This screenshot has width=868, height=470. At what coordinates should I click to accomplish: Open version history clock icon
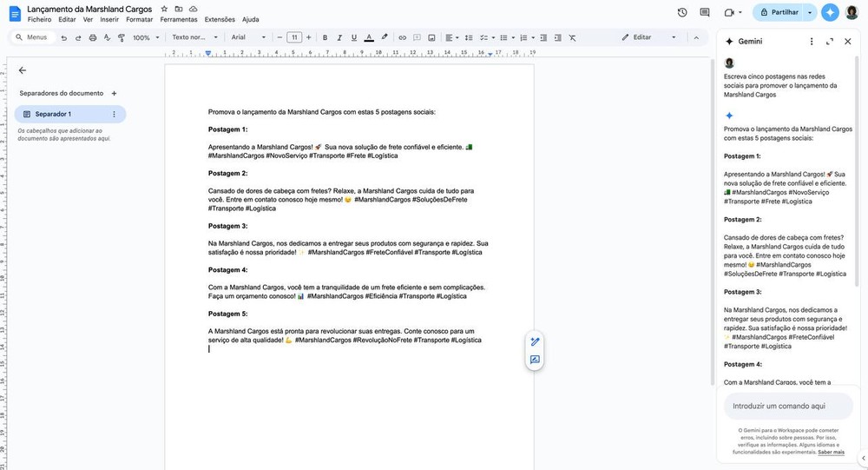[682, 12]
